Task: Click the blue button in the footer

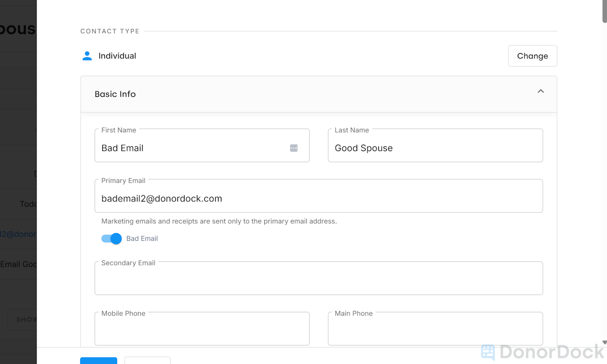Action: click(99, 360)
